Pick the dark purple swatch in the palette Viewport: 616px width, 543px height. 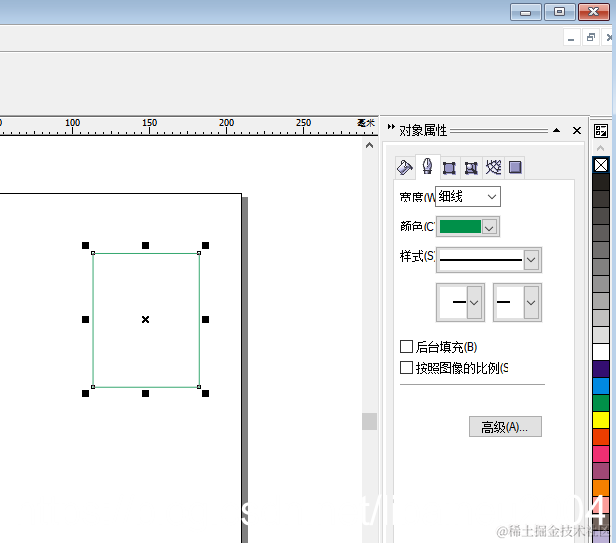pos(601,369)
